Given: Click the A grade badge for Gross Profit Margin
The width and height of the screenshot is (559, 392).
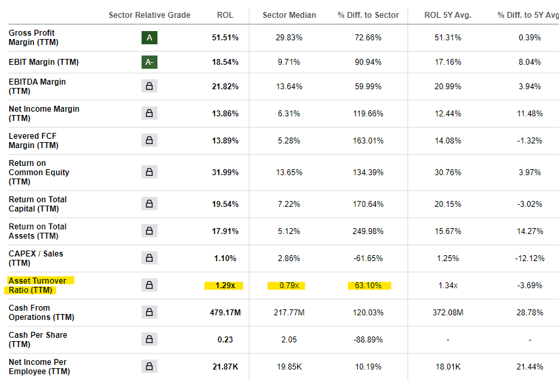Looking at the screenshot, I should coord(150,38).
